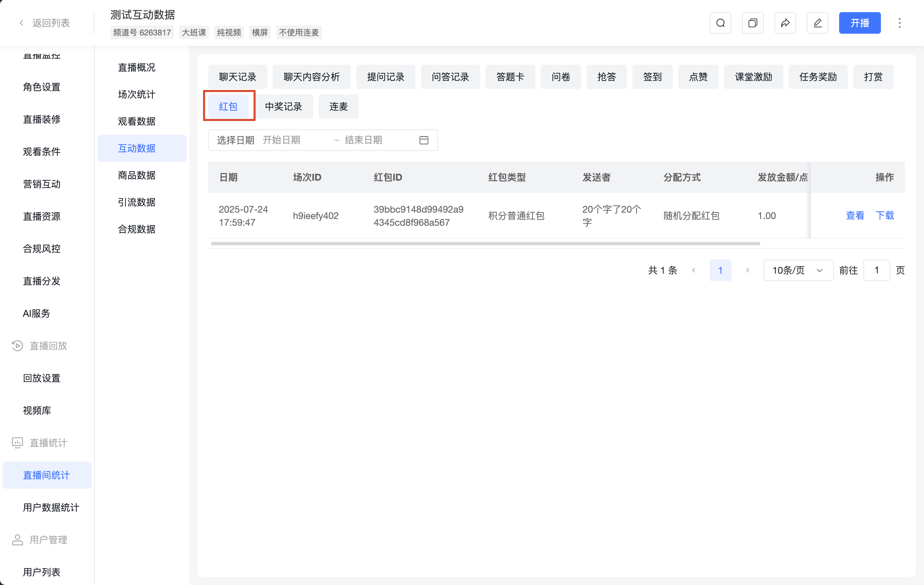Select the 红包 tab
924x585 pixels.
pyautogui.click(x=228, y=106)
